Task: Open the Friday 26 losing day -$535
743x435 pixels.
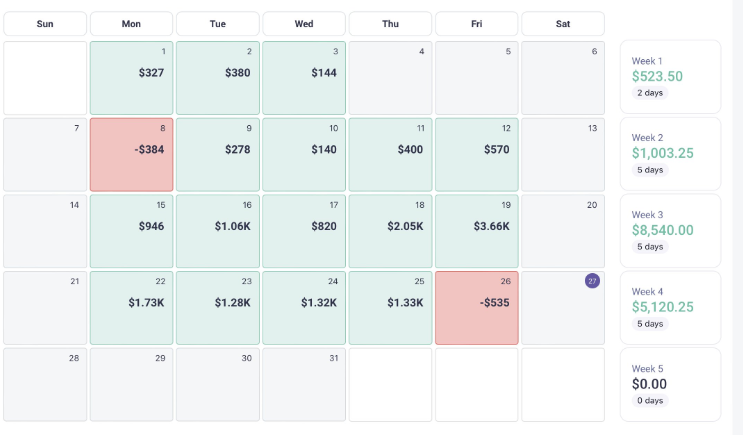Action: 477,308
